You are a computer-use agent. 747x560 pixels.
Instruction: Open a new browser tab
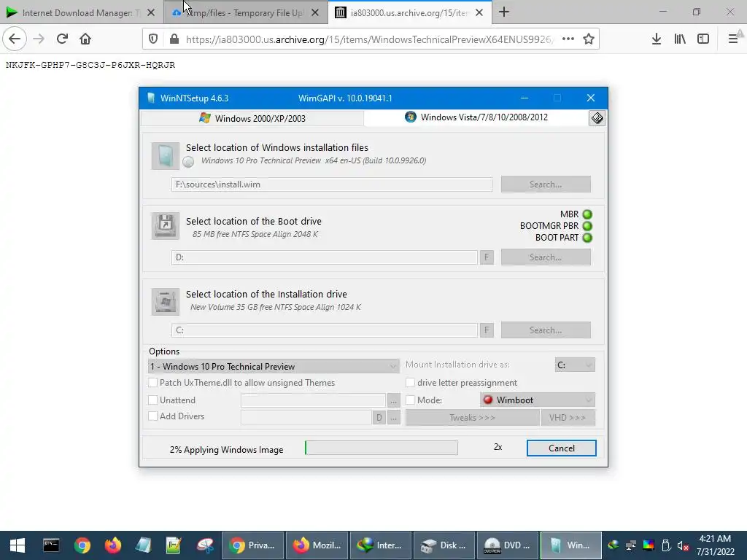coord(504,12)
